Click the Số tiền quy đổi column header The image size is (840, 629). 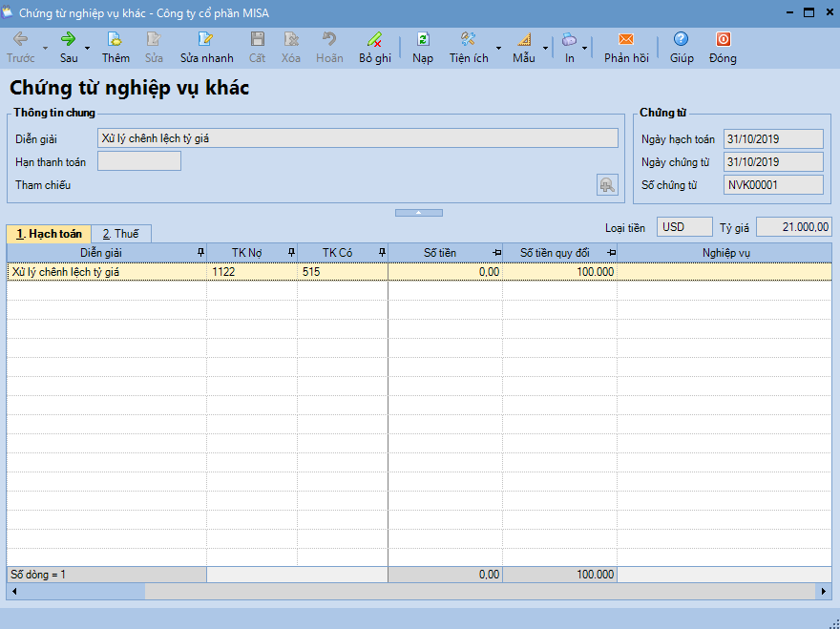click(x=559, y=252)
